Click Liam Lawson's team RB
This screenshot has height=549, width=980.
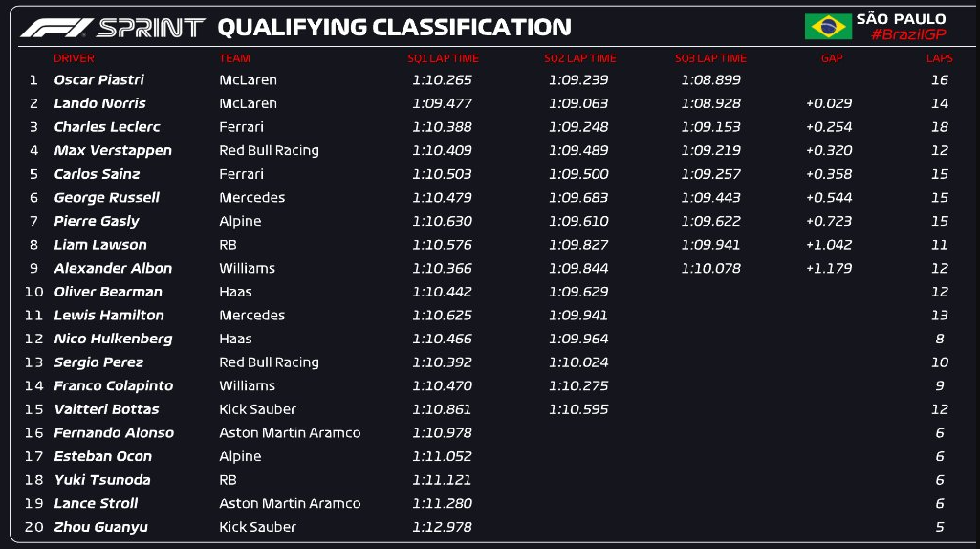tap(229, 245)
